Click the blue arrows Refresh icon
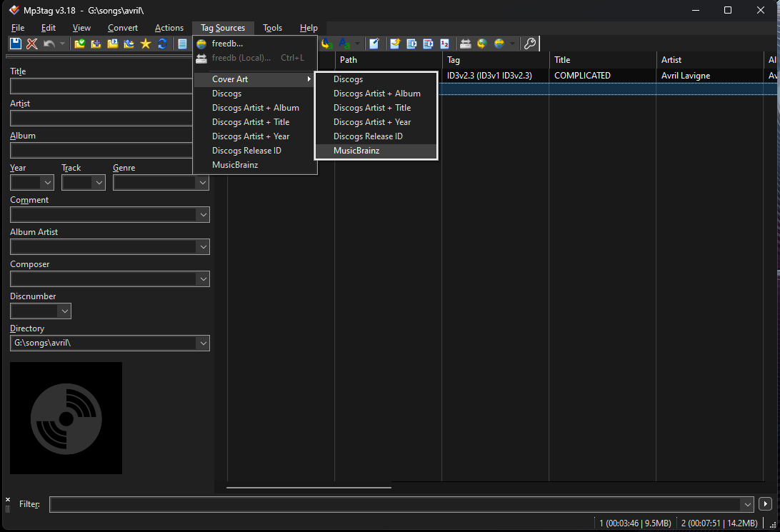Image resolution: width=780 pixels, height=532 pixels. (x=162, y=44)
